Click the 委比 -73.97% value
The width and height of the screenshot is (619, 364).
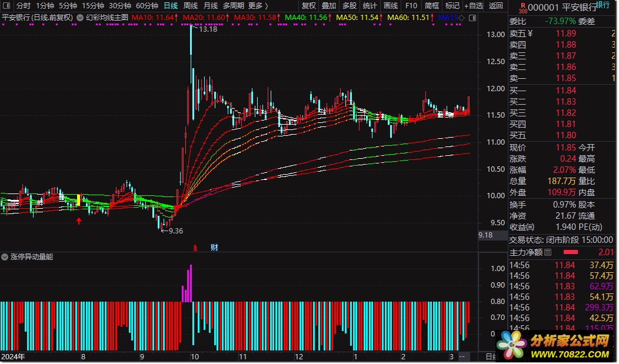point(560,21)
